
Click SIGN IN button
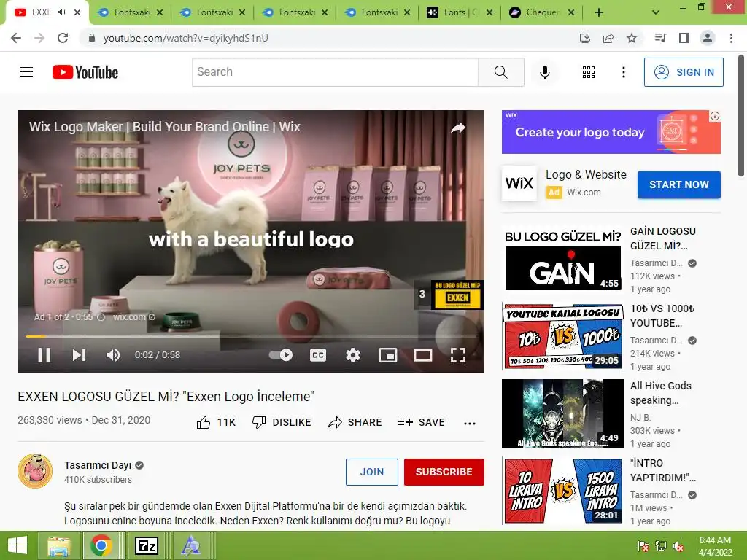click(684, 72)
